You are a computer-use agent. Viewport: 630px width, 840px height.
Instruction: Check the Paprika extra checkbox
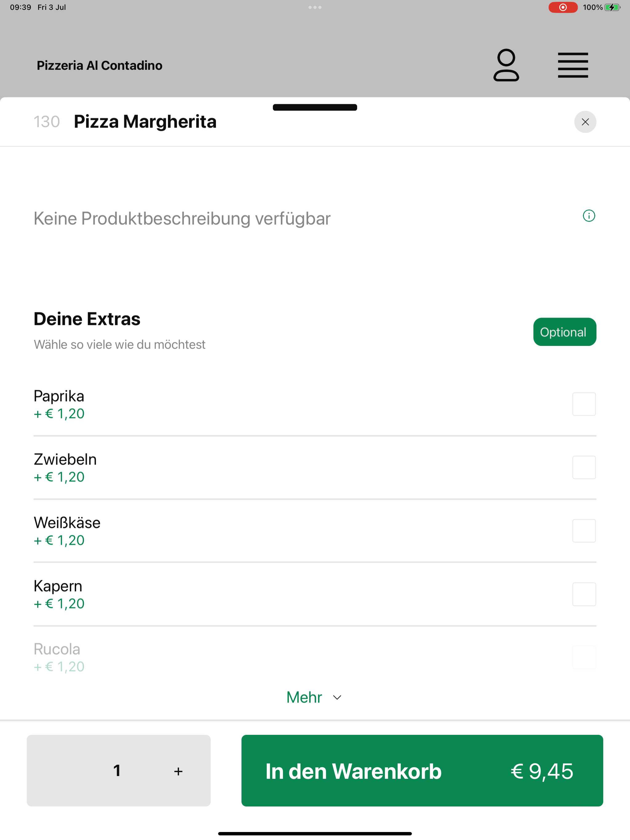tap(584, 404)
